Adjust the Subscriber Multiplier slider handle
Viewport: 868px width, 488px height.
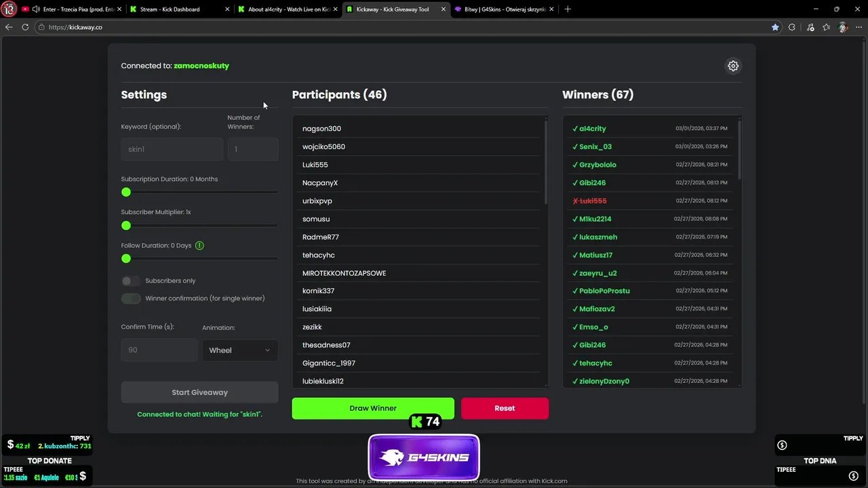point(126,225)
